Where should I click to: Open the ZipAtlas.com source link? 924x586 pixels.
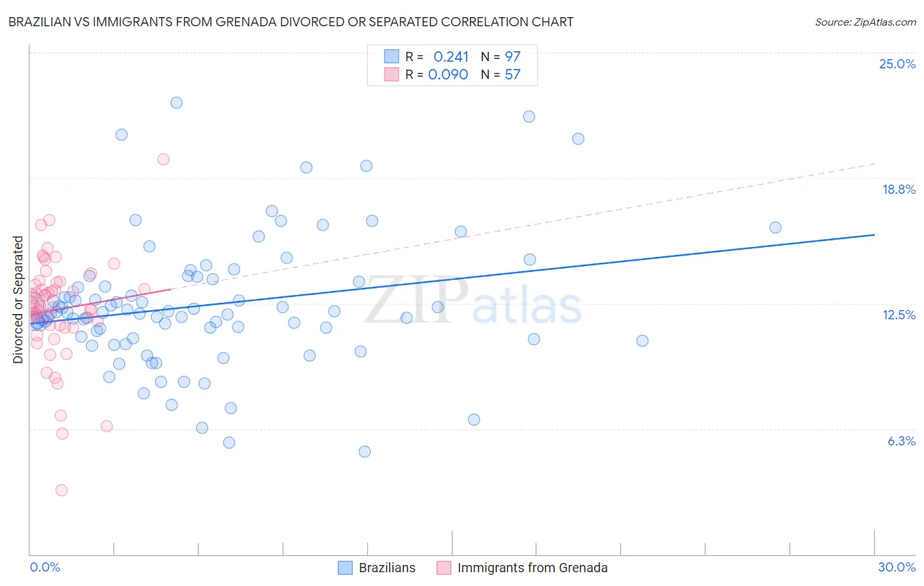coord(866,22)
